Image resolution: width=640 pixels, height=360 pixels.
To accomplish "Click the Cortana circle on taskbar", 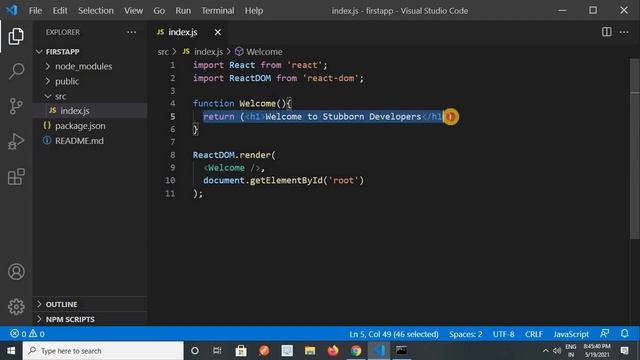I will click(195, 351).
